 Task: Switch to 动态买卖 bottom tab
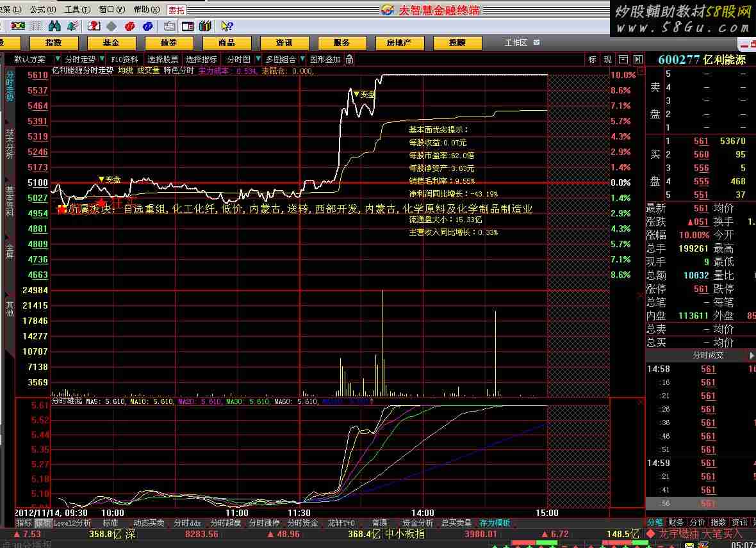[149, 523]
